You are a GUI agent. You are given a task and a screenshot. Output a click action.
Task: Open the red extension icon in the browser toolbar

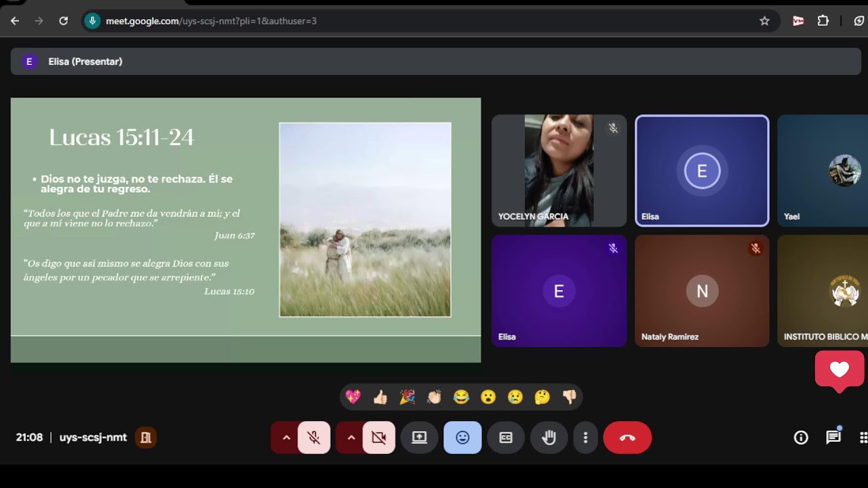point(798,21)
